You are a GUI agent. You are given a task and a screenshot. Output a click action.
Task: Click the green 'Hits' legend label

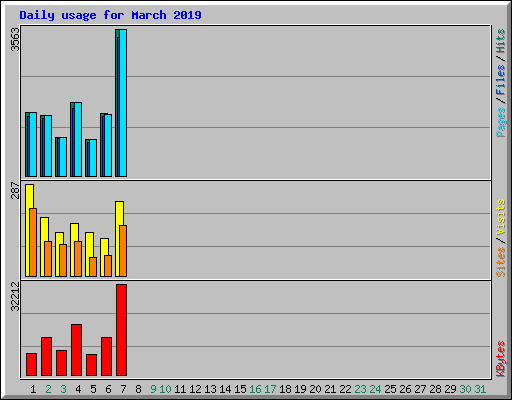coord(500,41)
